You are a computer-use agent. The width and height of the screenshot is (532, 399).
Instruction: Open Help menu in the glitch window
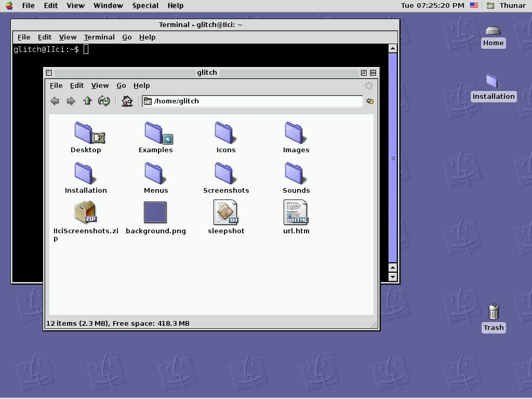click(x=141, y=86)
